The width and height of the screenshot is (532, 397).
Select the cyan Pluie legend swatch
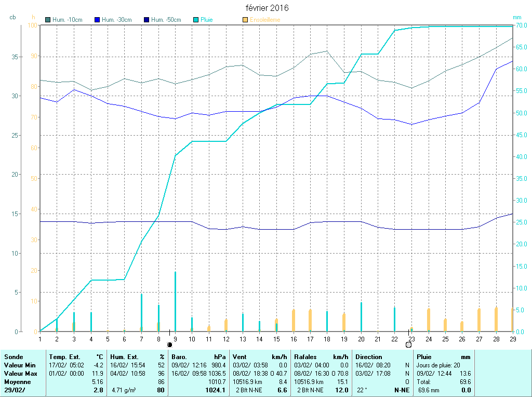pos(195,20)
